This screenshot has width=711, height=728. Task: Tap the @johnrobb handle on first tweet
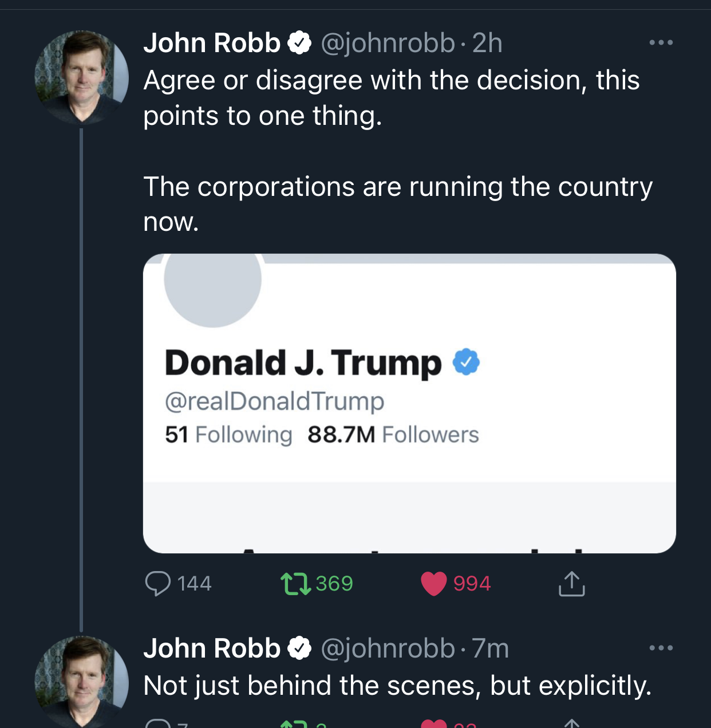pos(388,43)
